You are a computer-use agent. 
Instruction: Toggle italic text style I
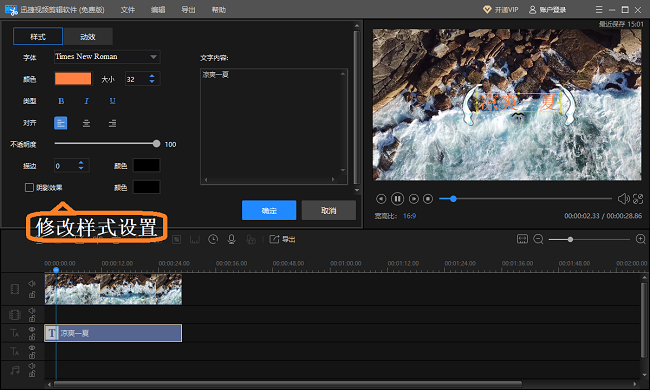point(86,101)
